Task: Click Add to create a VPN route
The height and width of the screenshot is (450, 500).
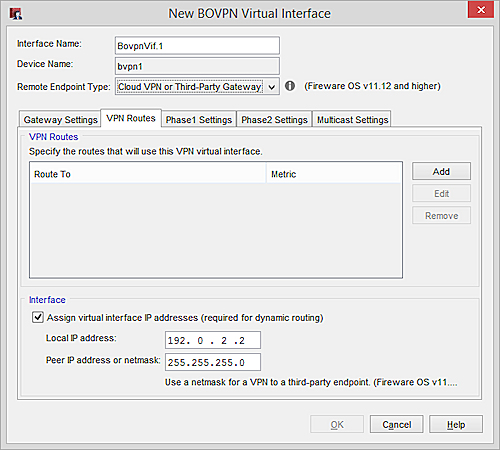Action: pos(441,171)
